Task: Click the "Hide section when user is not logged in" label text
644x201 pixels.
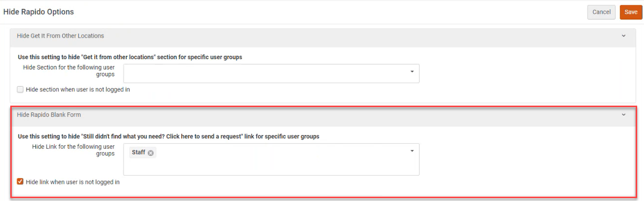Action: (x=77, y=89)
